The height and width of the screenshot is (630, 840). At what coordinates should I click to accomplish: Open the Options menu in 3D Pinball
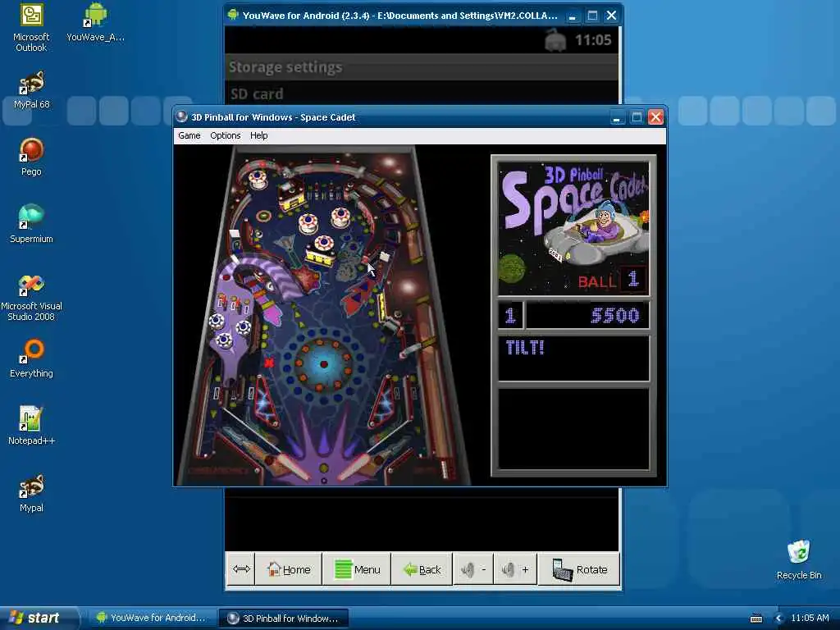click(225, 135)
